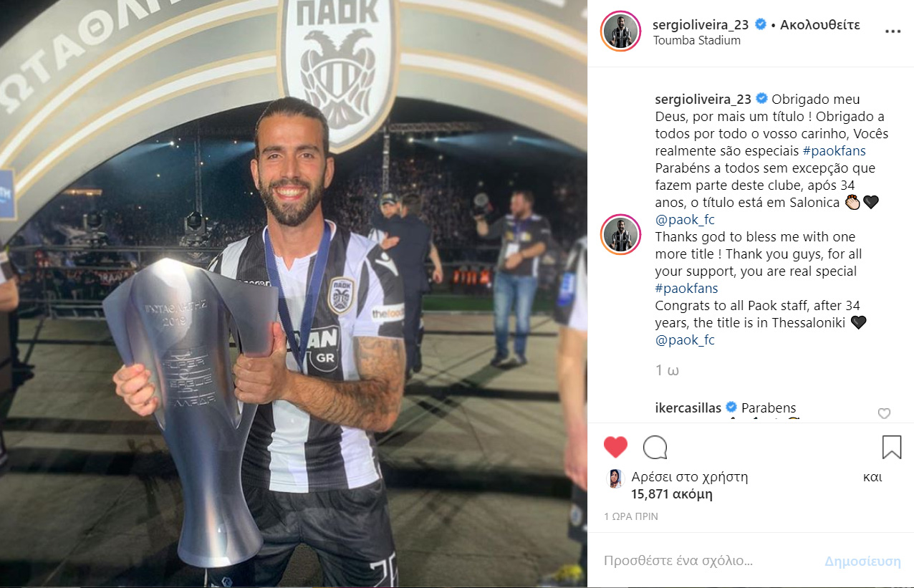Toggle the bookmark save icon
Viewport: 914px width, 588px height.
(891, 447)
